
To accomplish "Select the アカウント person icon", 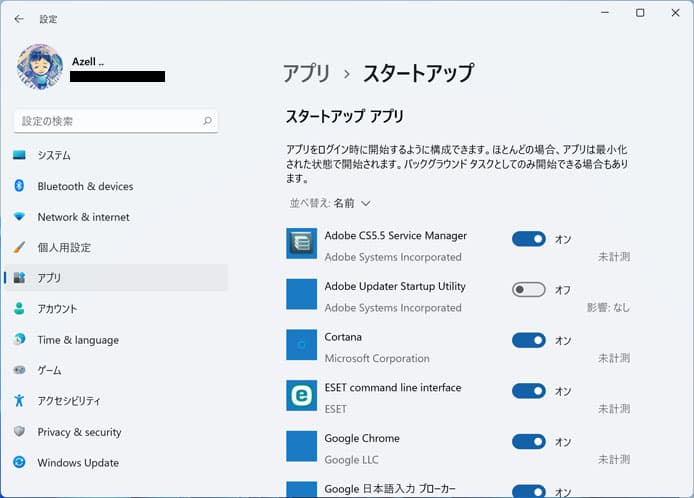I will coord(19,308).
